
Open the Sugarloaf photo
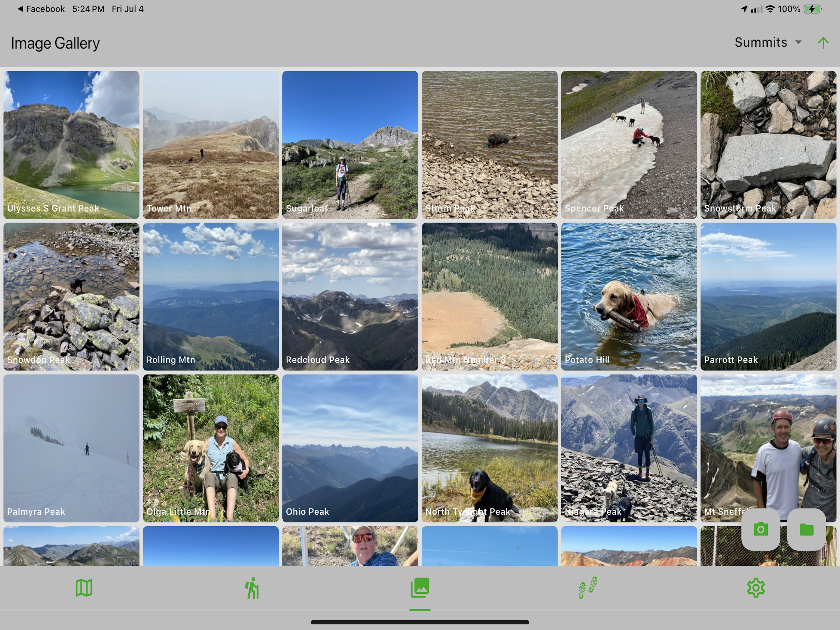tap(350, 145)
